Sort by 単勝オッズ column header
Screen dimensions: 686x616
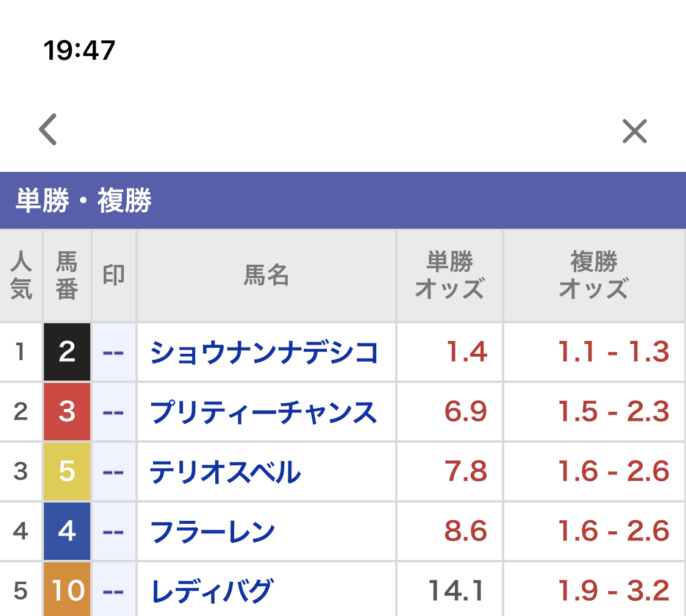point(449,276)
